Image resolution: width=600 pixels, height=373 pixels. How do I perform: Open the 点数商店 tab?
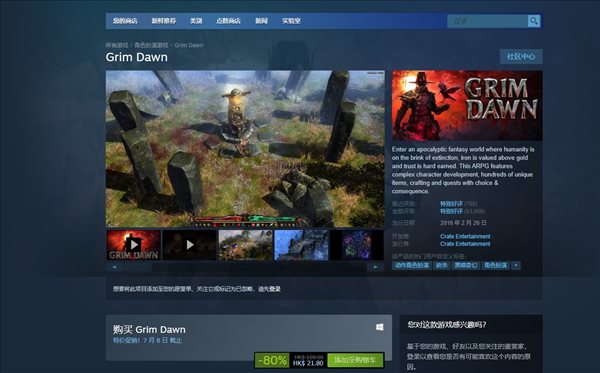pos(228,21)
